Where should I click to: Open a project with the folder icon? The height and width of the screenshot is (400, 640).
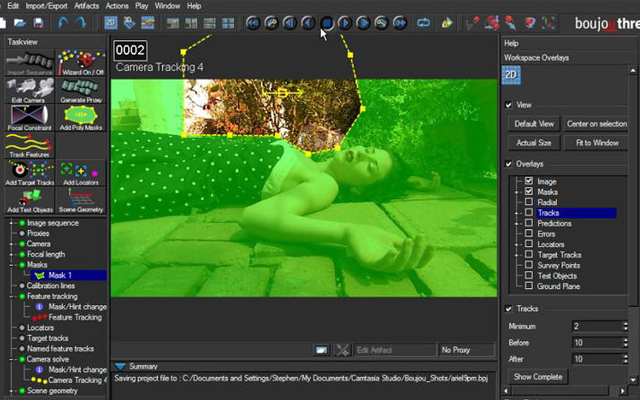tap(19, 23)
